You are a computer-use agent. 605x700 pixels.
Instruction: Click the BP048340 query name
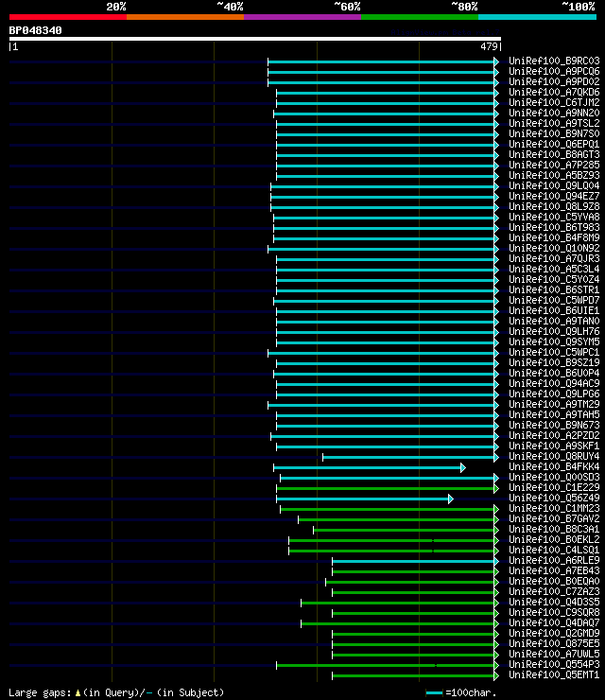point(35,30)
